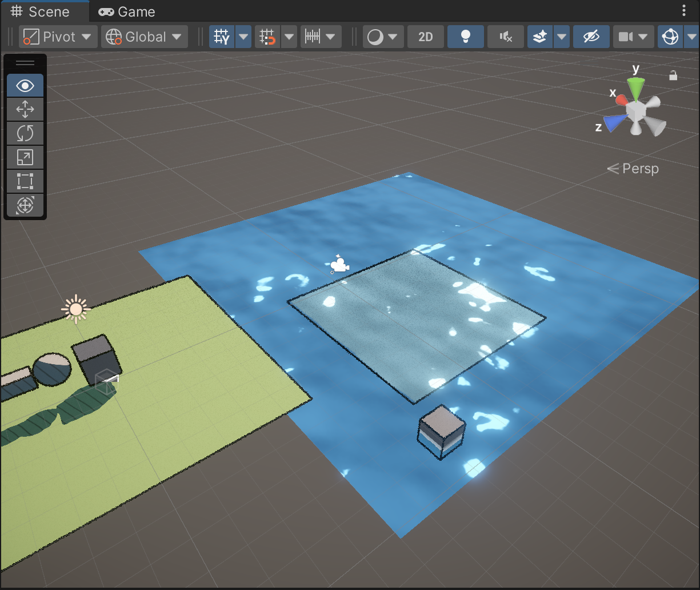The height and width of the screenshot is (590, 700).
Task: Open the Global handle rotation dropdown
Action: pos(145,37)
